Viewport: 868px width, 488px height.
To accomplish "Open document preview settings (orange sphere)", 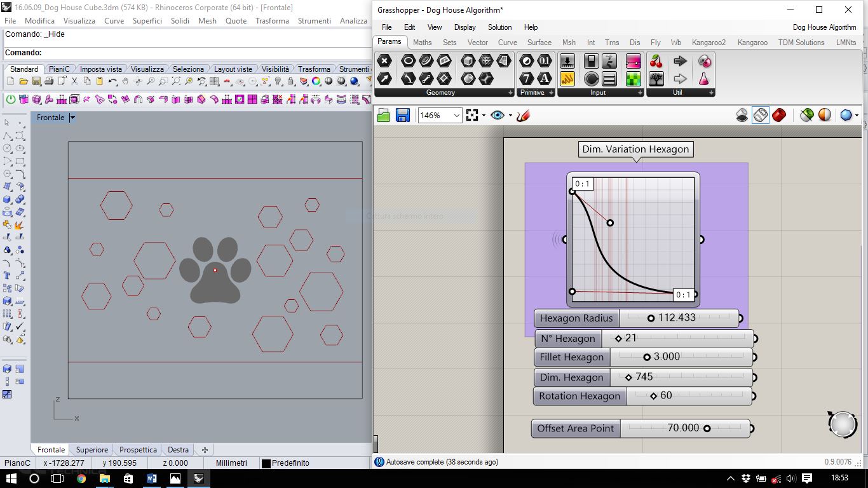I will 825,115.
